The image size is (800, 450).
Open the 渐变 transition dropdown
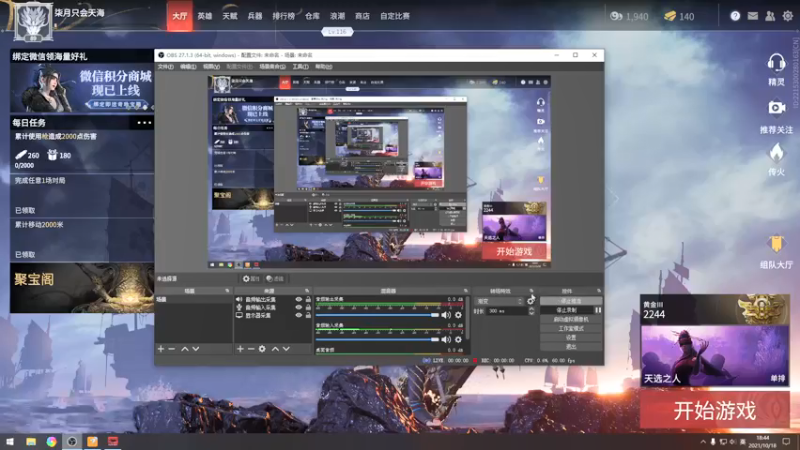[499, 301]
